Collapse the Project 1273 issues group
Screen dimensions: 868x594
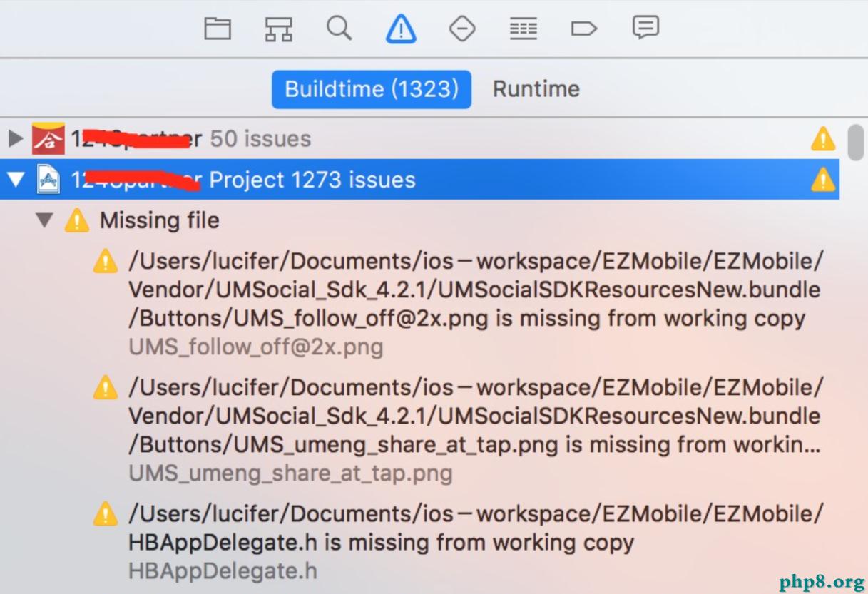click(15, 180)
